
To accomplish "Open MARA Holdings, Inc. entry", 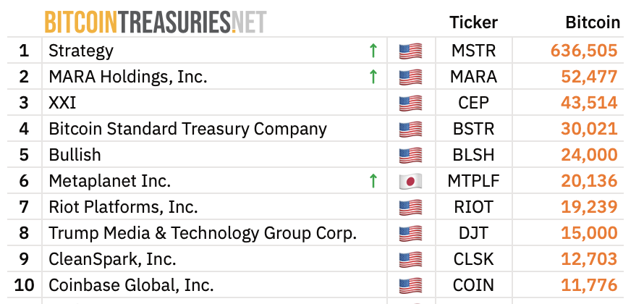I will [128, 77].
